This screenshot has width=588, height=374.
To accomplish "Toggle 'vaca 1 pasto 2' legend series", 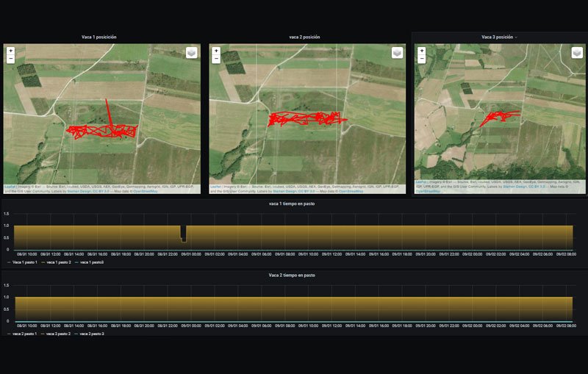I will coord(58,262).
